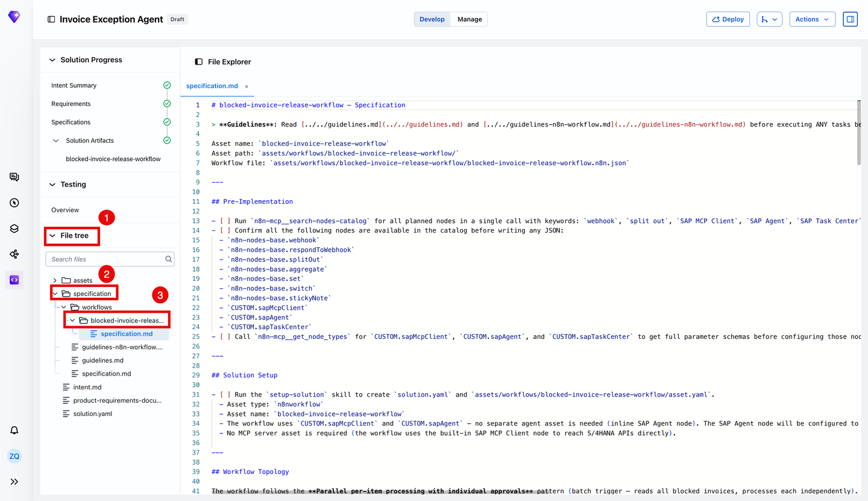Select the purple code editor icon in left rail
The width and height of the screenshot is (868, 501).
(x=14, y=280)
